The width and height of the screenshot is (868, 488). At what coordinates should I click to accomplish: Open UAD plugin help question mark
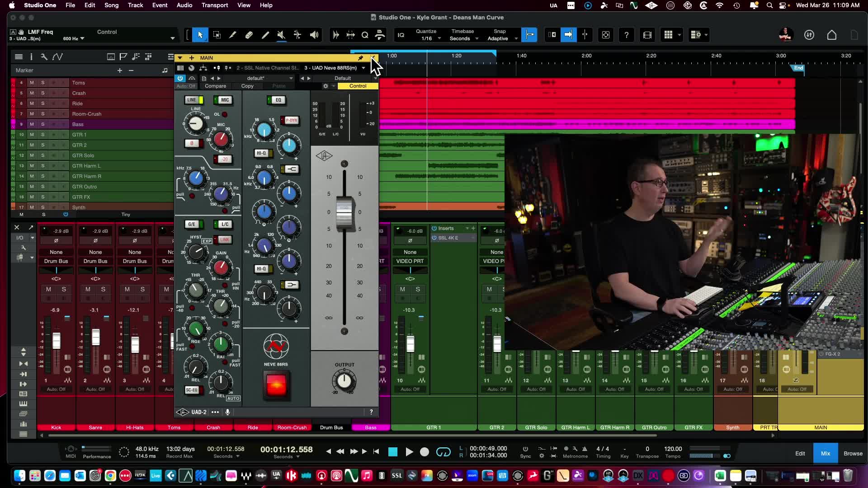(371, 412)
